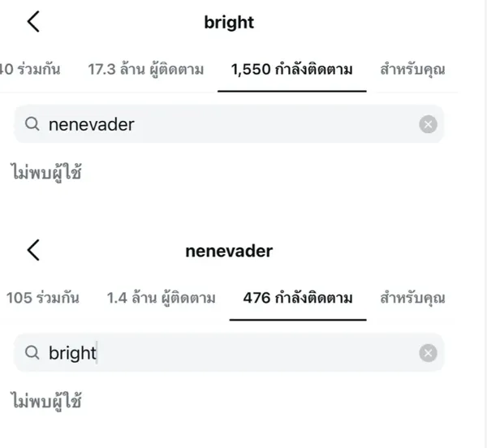Clear the search text "nenevader"

click(x=428, y=124)
